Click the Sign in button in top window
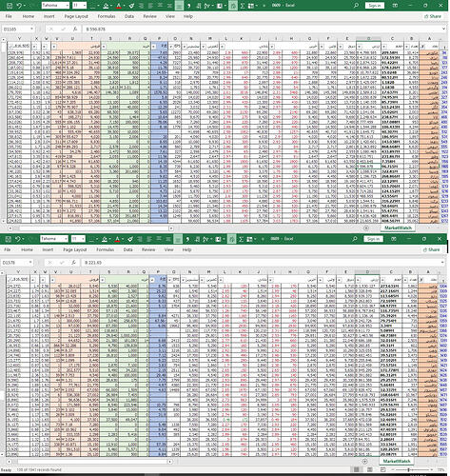 [375, 6]
